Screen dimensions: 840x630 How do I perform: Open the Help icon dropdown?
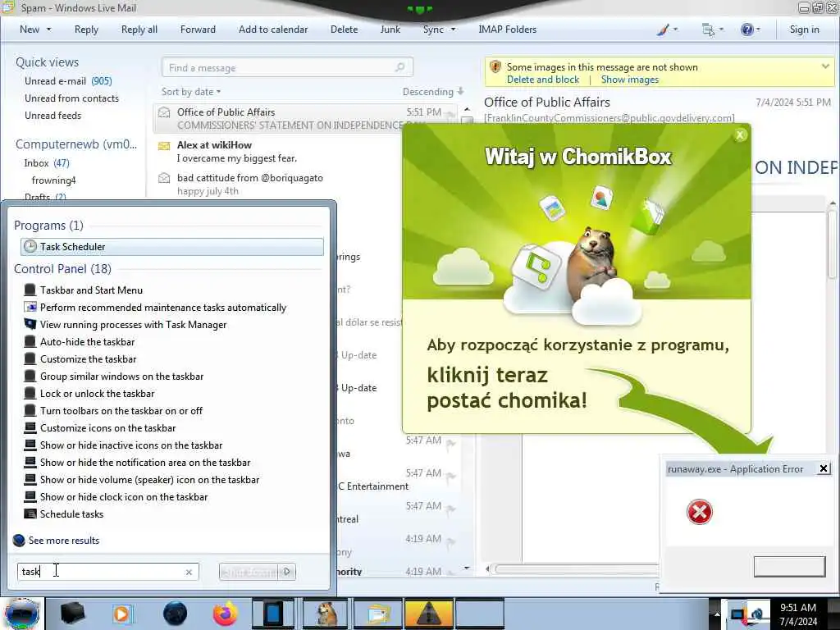(750, 30)
